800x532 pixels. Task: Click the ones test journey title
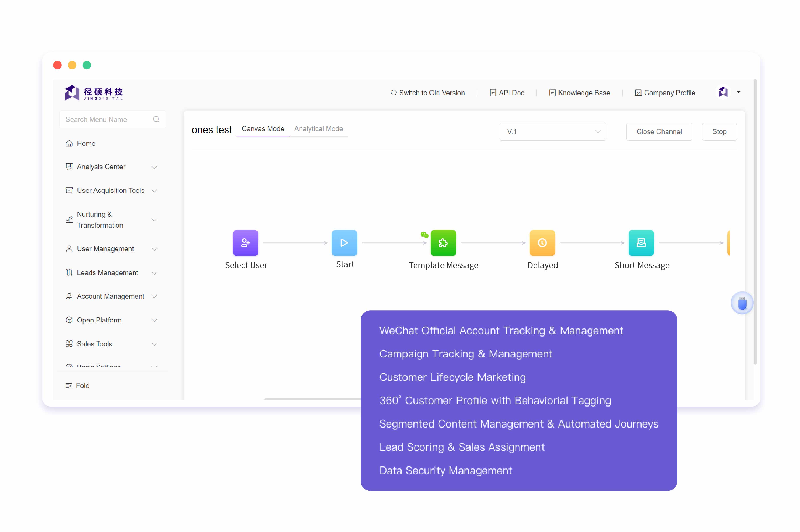pyautogui.click(x=211, y=130)
